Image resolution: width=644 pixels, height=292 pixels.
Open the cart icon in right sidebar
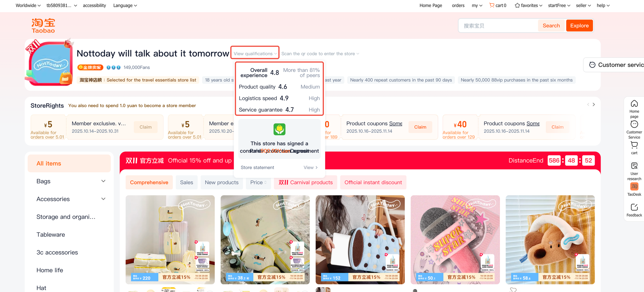634,145
